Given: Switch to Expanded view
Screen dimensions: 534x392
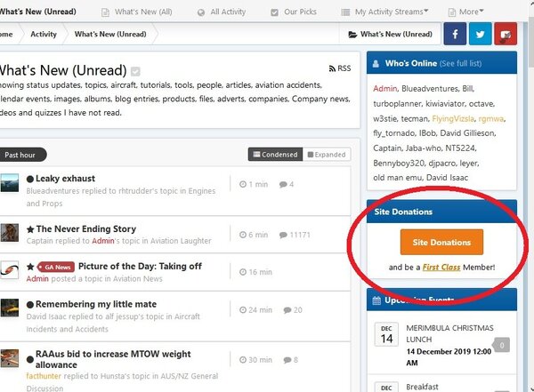Looking at the screenshot, I should (x=327, y=154).
